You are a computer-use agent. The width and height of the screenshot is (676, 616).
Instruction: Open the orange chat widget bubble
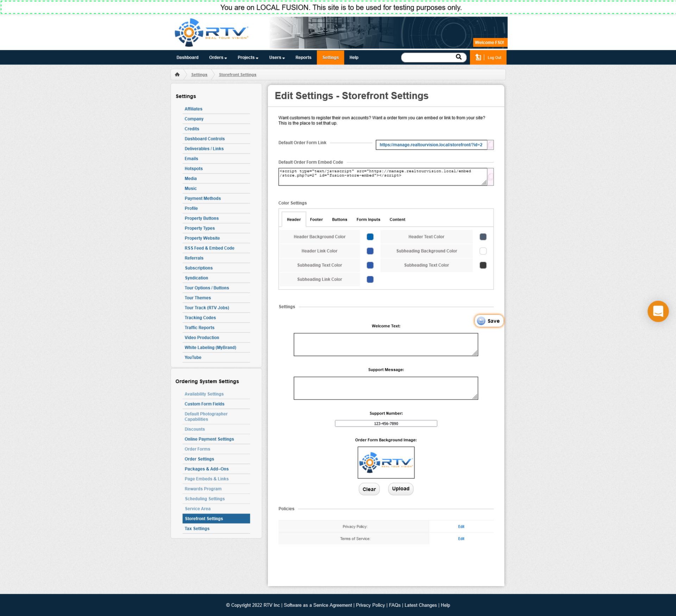[x=658, y=311]
